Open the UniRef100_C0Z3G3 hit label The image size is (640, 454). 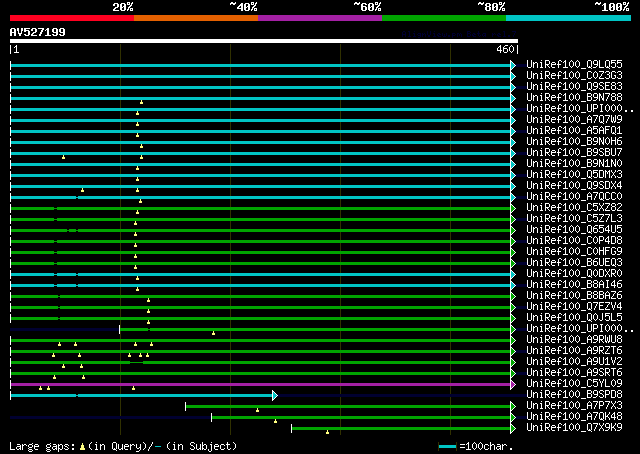[x=575, y=75]
